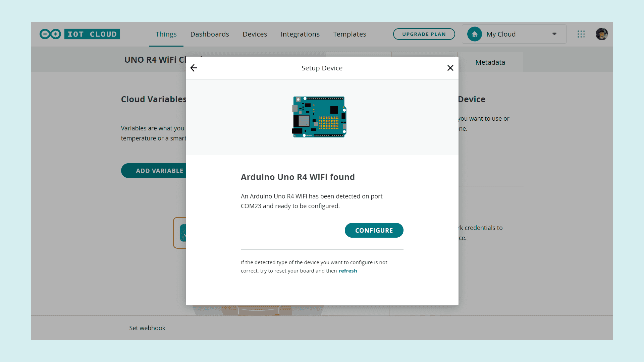Close the Setup Device dialog

[x=450, y=68]
